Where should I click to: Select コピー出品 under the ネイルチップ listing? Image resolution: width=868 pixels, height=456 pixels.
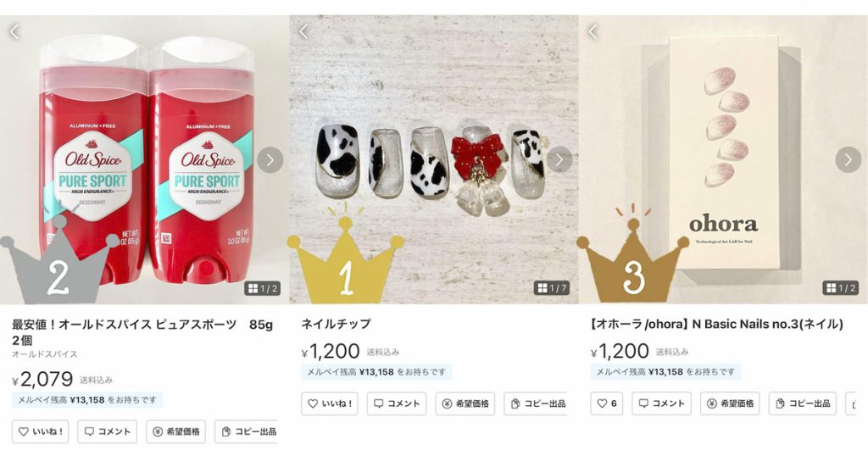coord(536,404)
